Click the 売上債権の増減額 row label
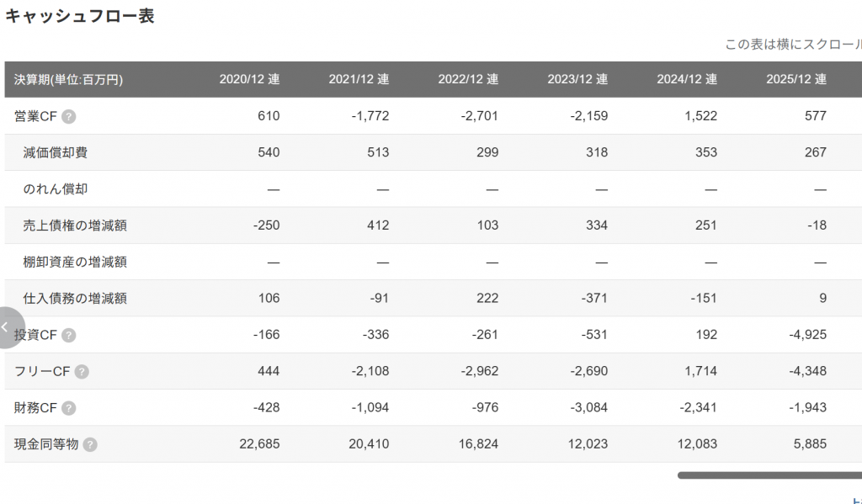Screen dimensions: 862x504 pos(75,225)
